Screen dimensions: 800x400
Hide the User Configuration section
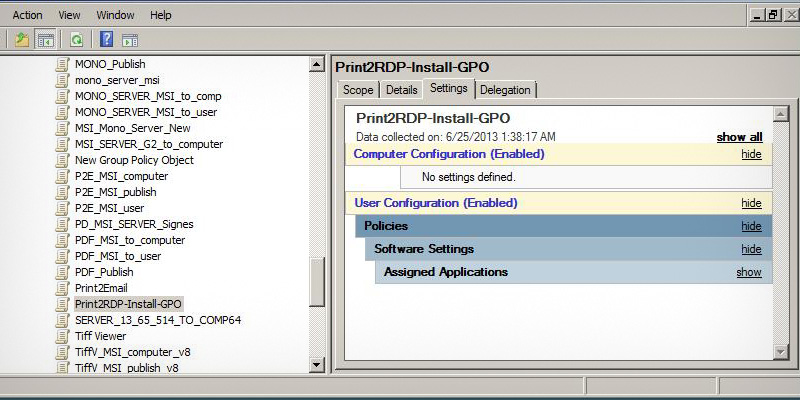pyautogui.click(x=750, y=203)
